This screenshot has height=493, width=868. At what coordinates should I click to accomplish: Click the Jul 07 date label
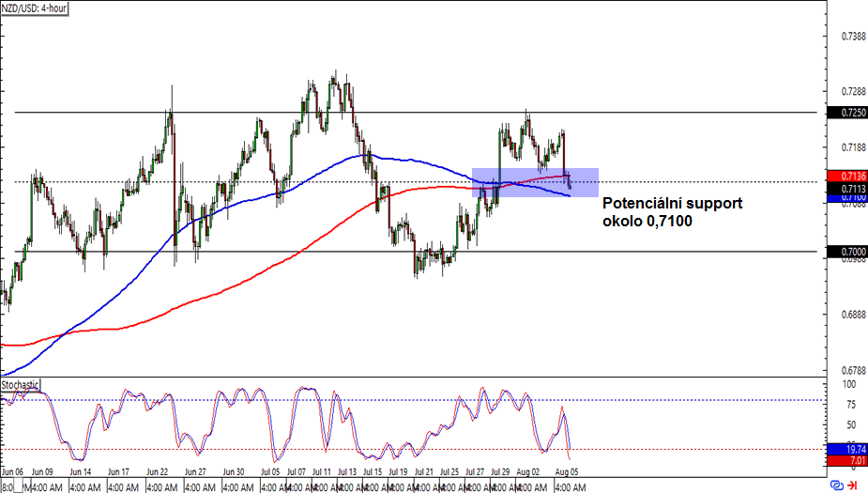point(297,472)
